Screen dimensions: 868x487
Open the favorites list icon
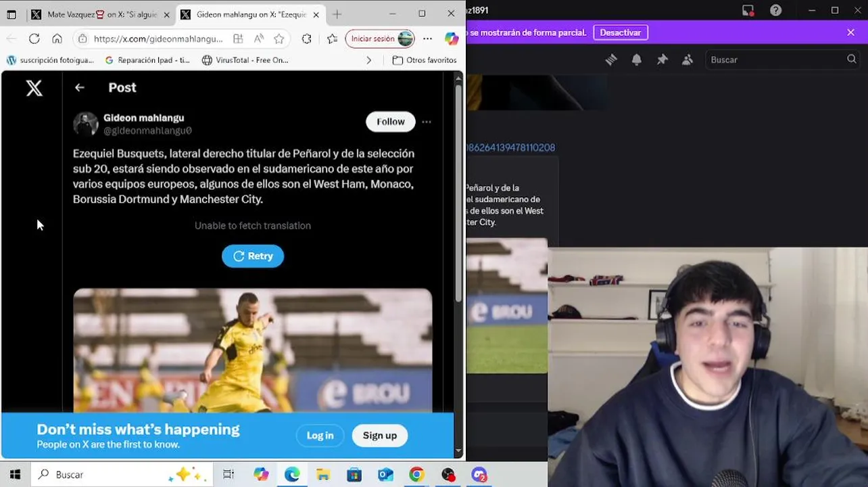(332, 39)
